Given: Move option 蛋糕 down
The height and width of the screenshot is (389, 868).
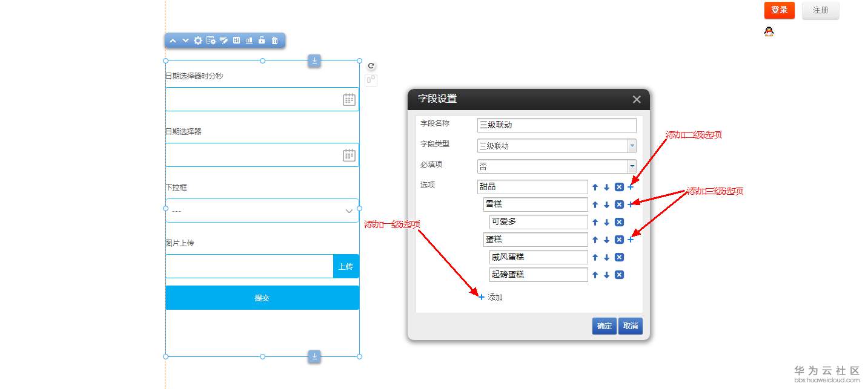Looking at the screenshot, I should coord(606,240).
